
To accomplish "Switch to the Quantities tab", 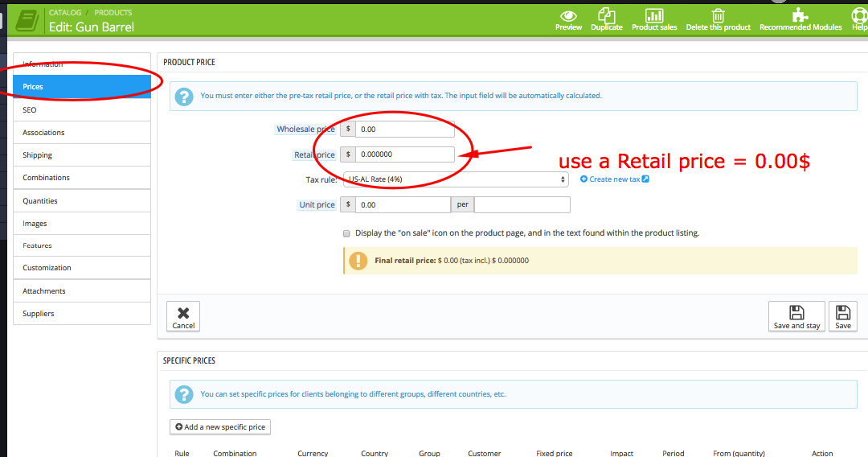I will pyautogui.click(x=82, y=200).
